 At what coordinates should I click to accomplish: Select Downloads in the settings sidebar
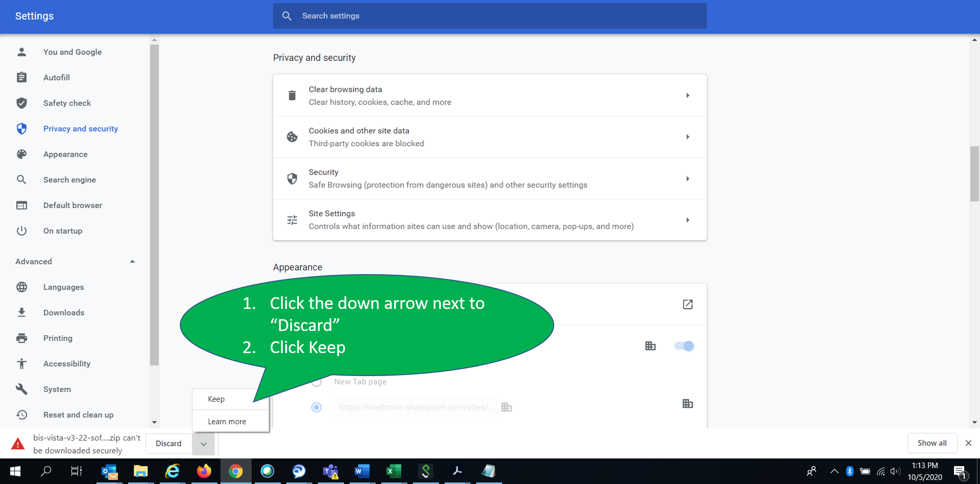click(x=63, y=312)
